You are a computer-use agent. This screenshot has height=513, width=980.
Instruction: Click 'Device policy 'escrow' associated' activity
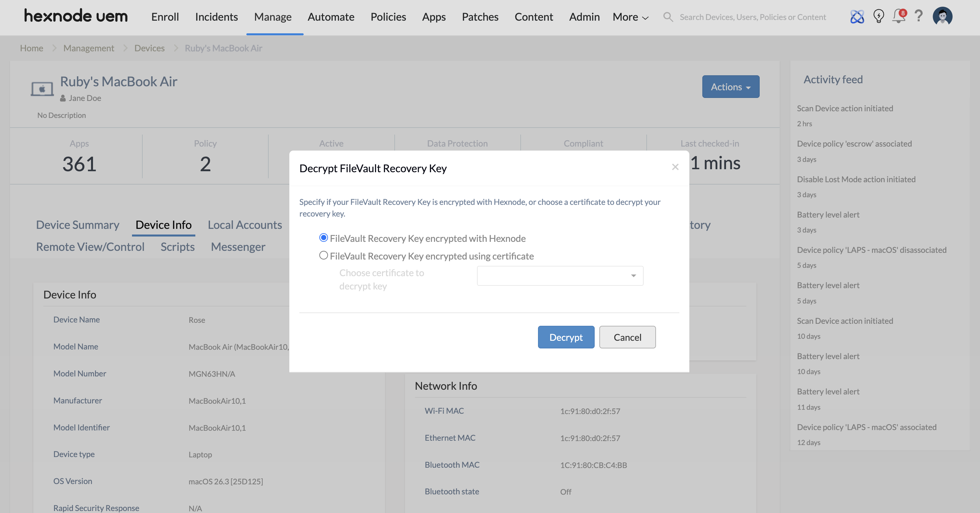(x=854, y=143)
